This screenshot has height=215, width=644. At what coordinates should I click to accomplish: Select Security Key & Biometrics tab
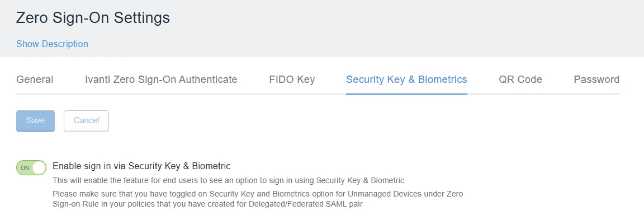point(406,80)
